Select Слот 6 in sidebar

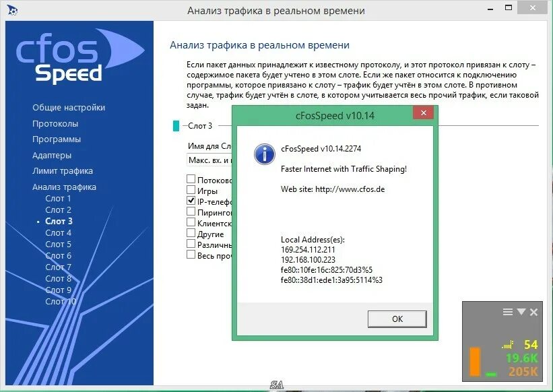[58, 256]
